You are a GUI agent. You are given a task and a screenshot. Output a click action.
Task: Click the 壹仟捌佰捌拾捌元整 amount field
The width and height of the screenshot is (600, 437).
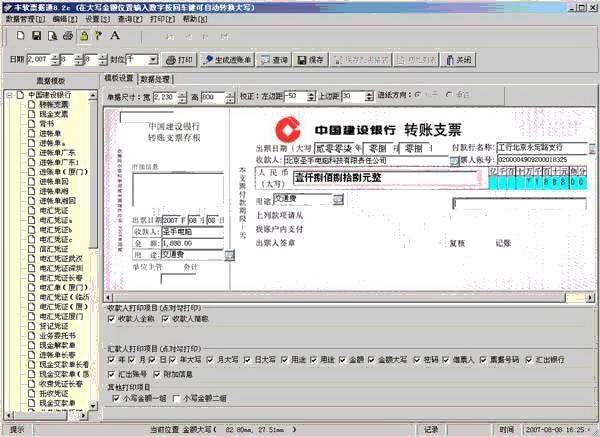[386, 178]
